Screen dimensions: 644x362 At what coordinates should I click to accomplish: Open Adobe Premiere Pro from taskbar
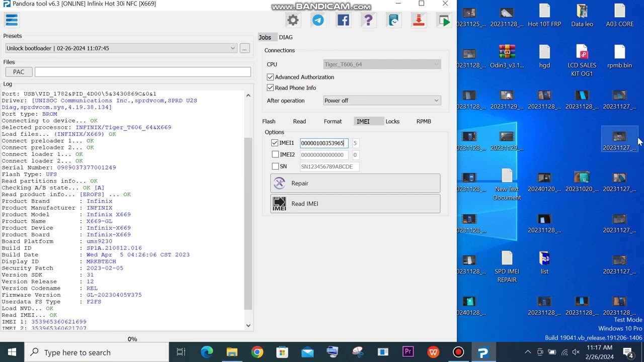pos(408,352)
